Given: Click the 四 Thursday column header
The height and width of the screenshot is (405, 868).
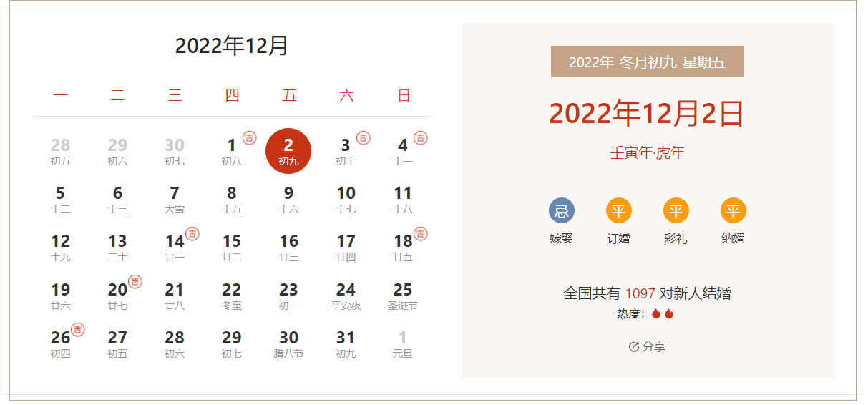Looking at the screenshot, I should pyautogui.click(x=232, y=95).
